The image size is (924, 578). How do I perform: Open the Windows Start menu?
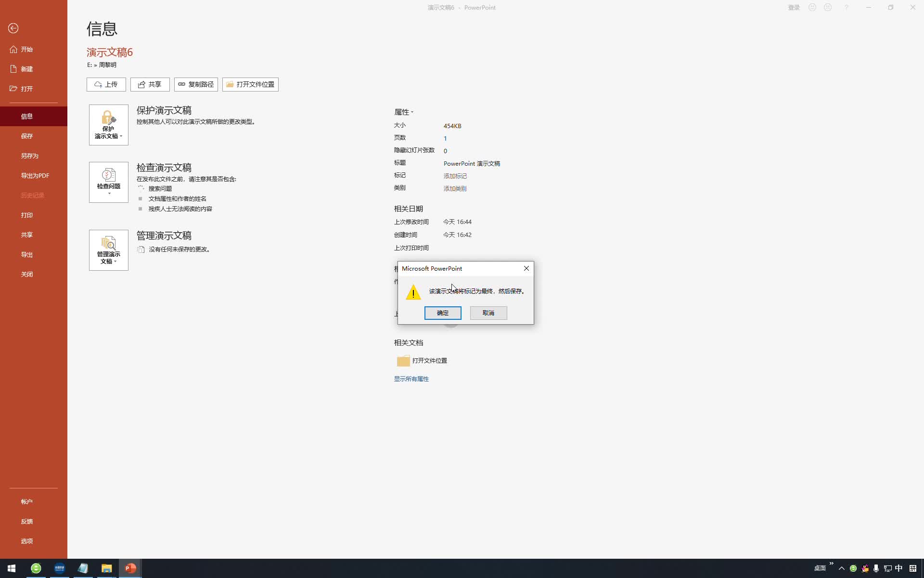[x=12, y=568]
